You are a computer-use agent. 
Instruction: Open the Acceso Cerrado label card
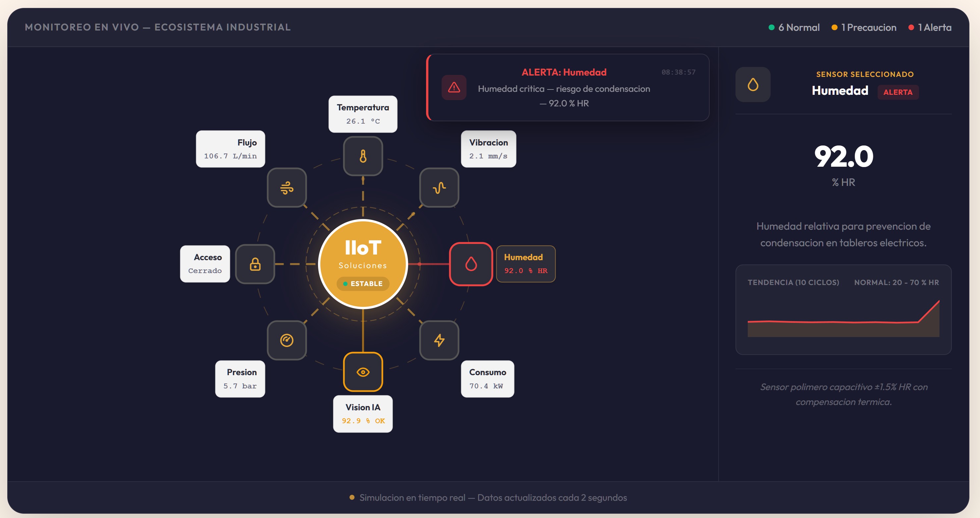(x=205, y=264)
